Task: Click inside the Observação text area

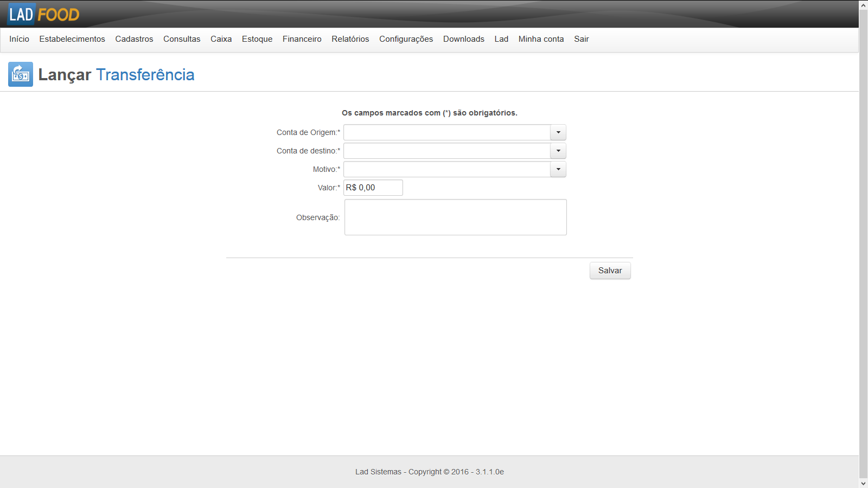Action: [x=456, y=217]
